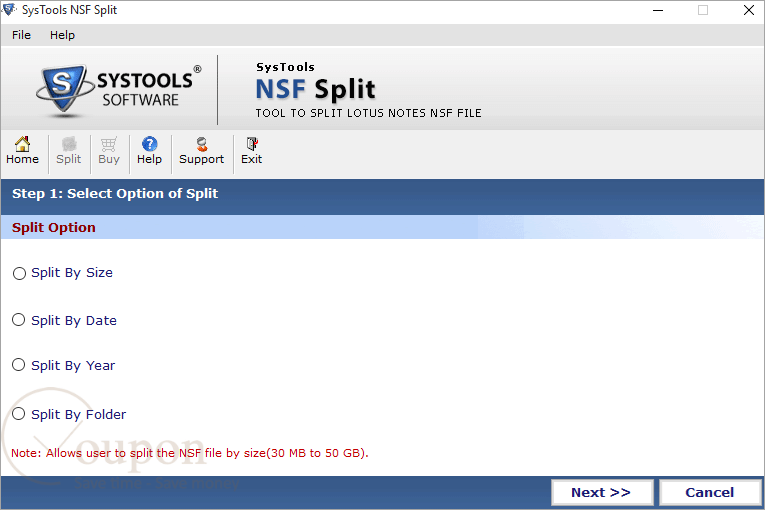Click the 'NSF Split' product title

pos(316,89)
